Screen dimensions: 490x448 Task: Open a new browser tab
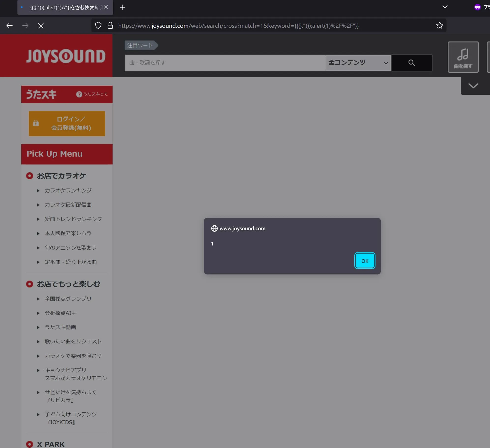tap(123, 7)
